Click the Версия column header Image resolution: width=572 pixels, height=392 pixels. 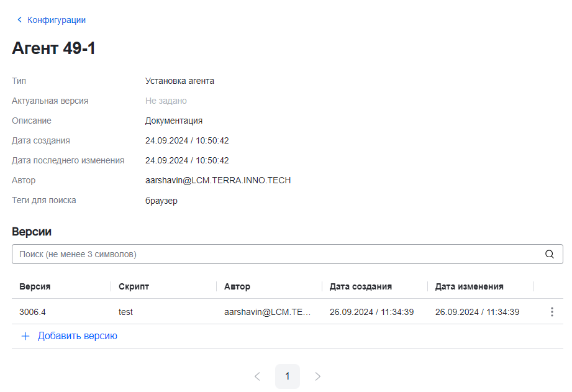[35, 286]
